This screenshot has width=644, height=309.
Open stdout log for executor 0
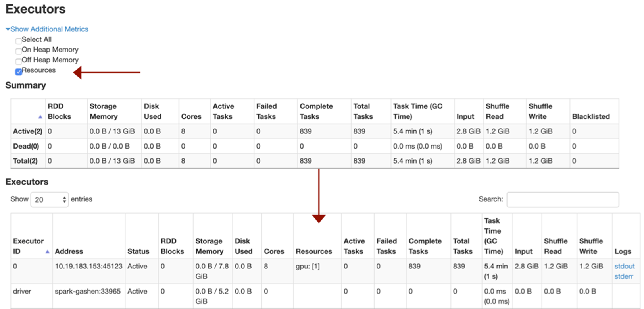pyautogui.click(x=624, y=266)
